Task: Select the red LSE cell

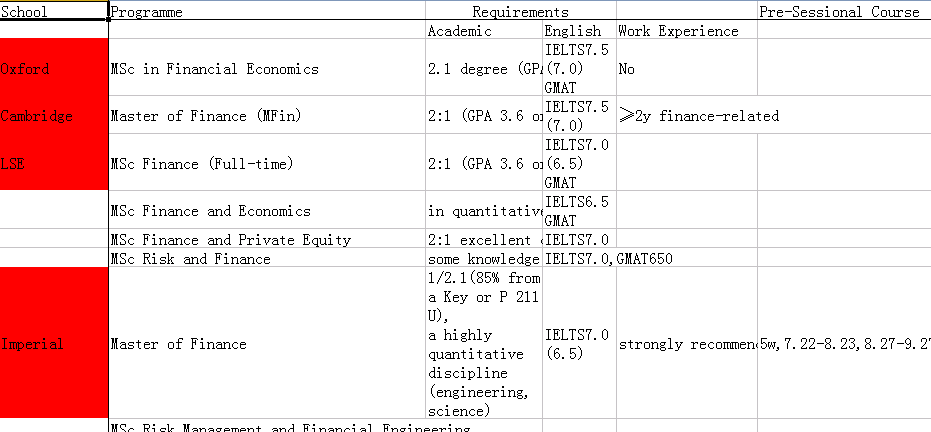Action: [x=53, y=163]
